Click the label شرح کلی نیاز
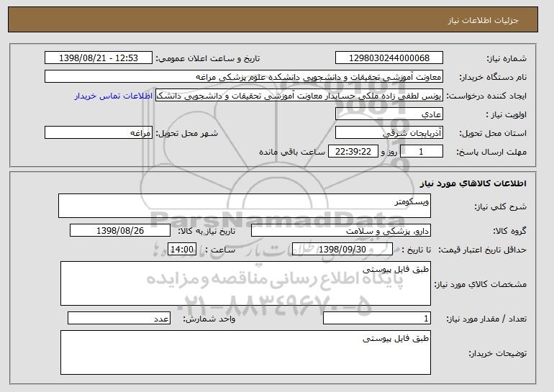Viewport: 554px width, 392px height. [x=501, y=206]
